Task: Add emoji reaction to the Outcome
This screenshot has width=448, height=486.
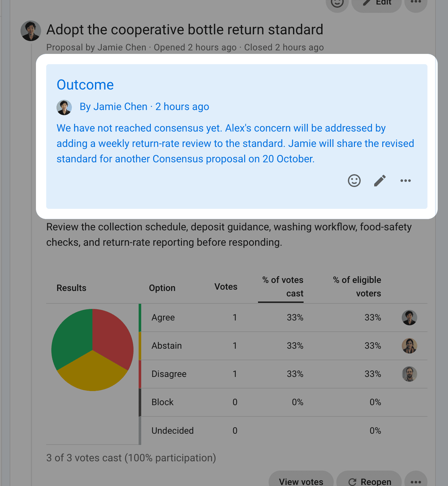Action: click(354, 181)
